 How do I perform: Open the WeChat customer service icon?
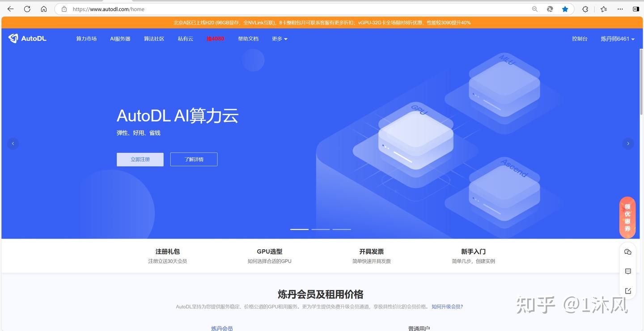click(627, 251)
